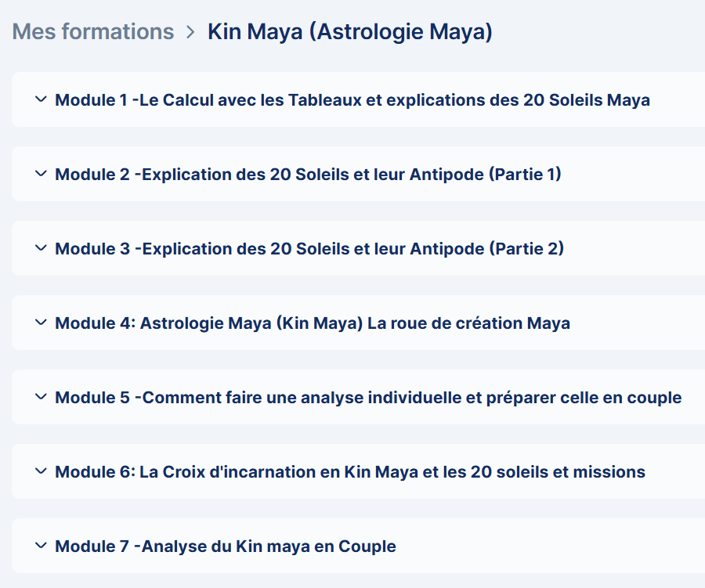Click the Kin Maya (Astrologie Maya) breadcrumb title
Image resolution: width=705 pixels, height=588 pixels.
(x=349, y=32)
